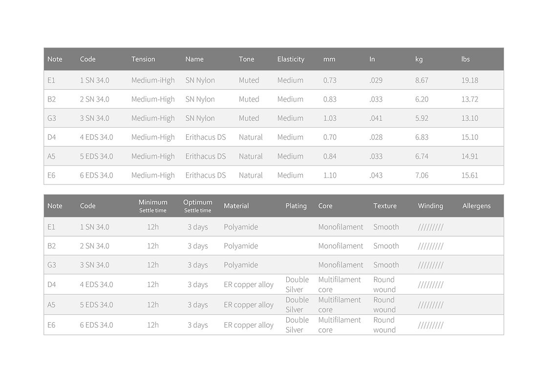Select the 14.91 lbs value
Screen dimensions: 555x392
[x=470, y=156]
